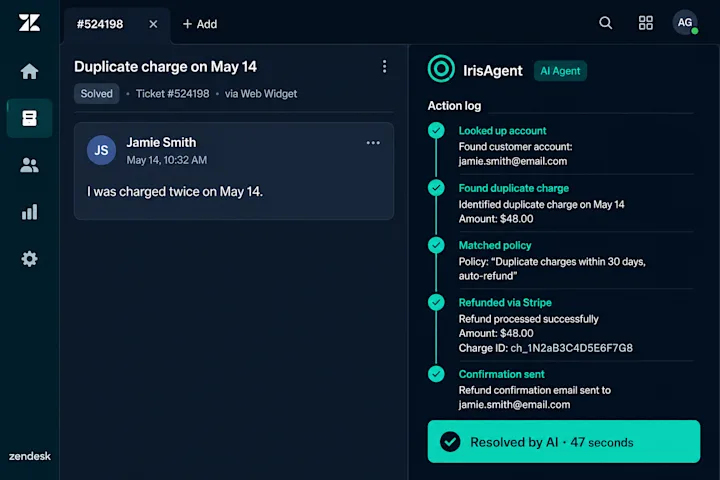Select the Found duplicate charge heading

tap(514, 188)
